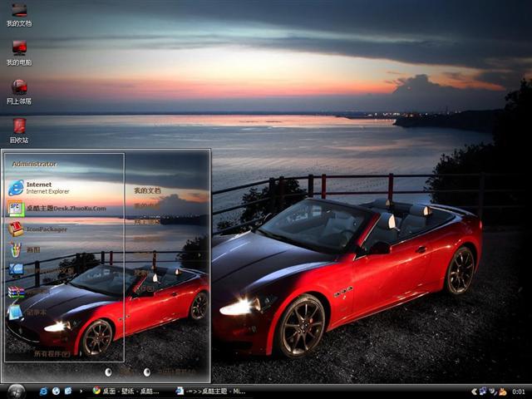Viewport: 532px width, 399px height.
Task: Click the show desktop quick launch icon
Action: point(68,391)
